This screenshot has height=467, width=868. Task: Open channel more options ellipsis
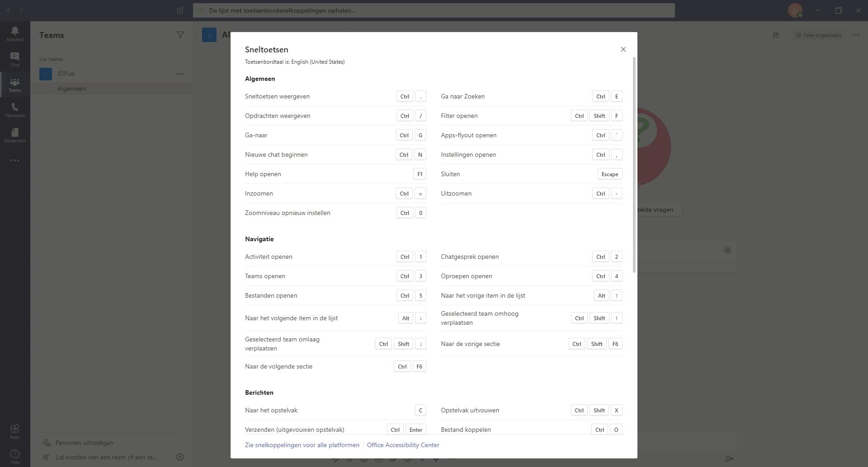coord(855,35)
